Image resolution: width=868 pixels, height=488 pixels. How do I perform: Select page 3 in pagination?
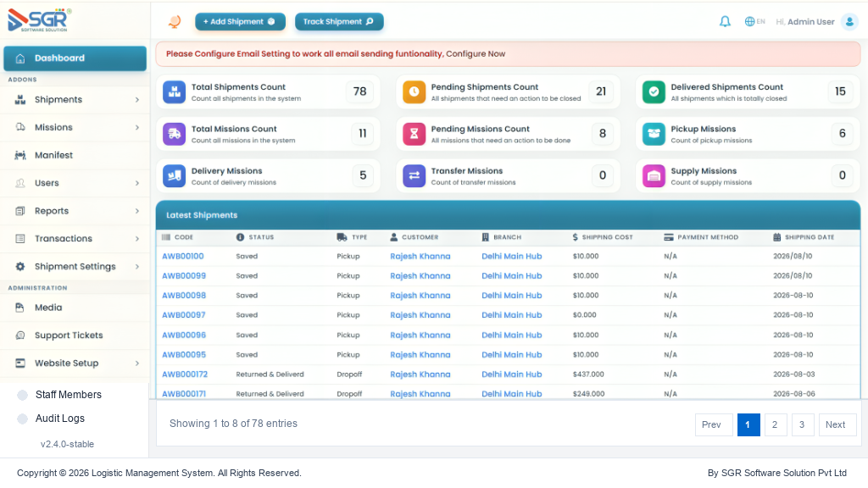click(803, 425)
